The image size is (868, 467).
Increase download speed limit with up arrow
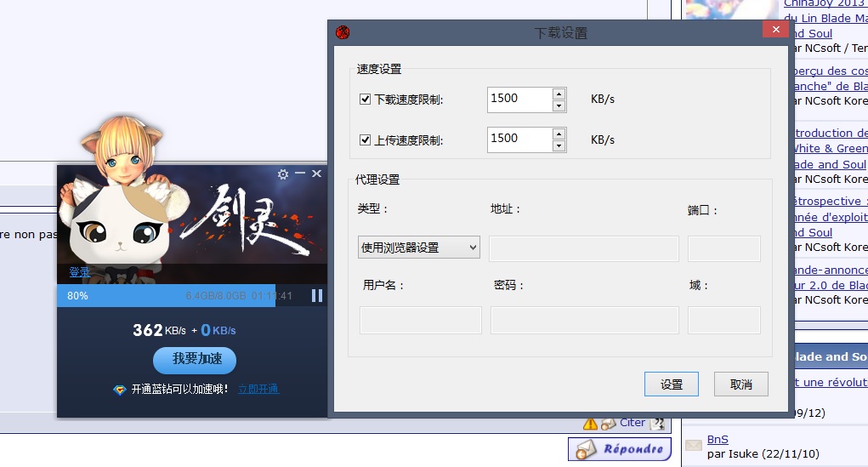click(559, 94)
